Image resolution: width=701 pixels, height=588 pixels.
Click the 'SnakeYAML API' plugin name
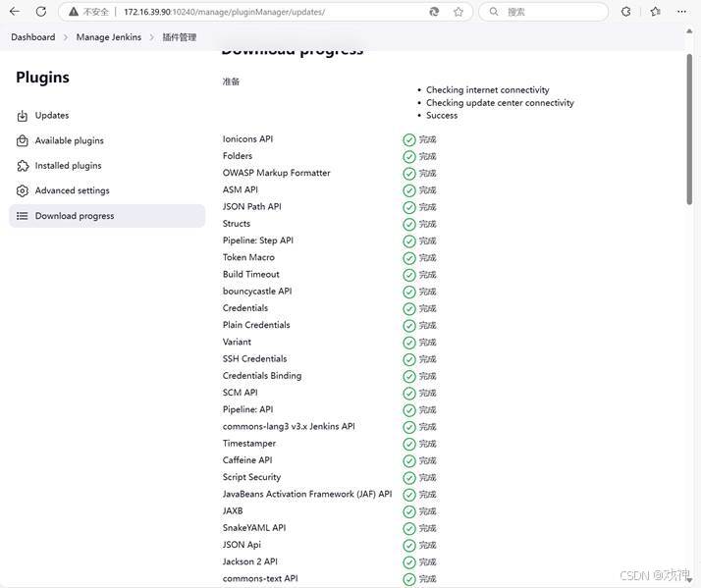(254, 528)
